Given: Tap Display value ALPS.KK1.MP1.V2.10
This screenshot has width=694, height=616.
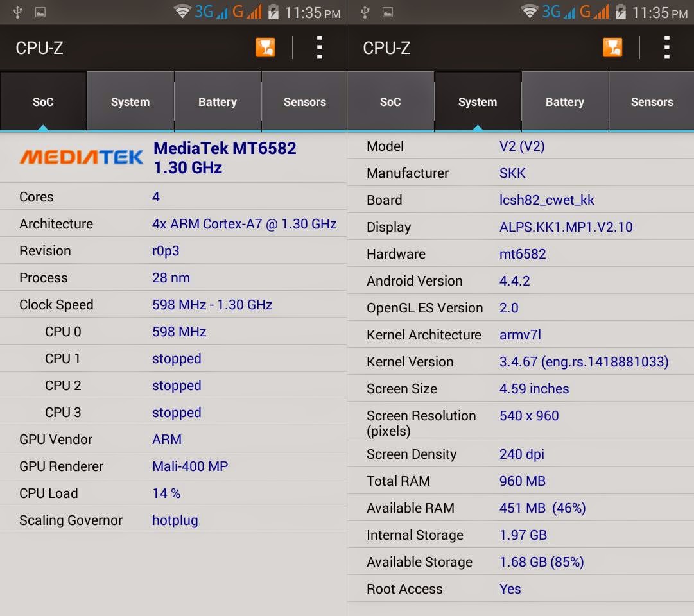Looking at the screenshot, I should coord(566,227).
